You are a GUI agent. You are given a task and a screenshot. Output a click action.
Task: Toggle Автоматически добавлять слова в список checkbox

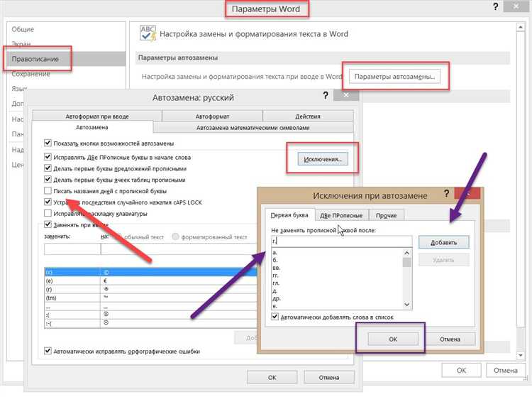pyautogui.click(x=275, y=317)
